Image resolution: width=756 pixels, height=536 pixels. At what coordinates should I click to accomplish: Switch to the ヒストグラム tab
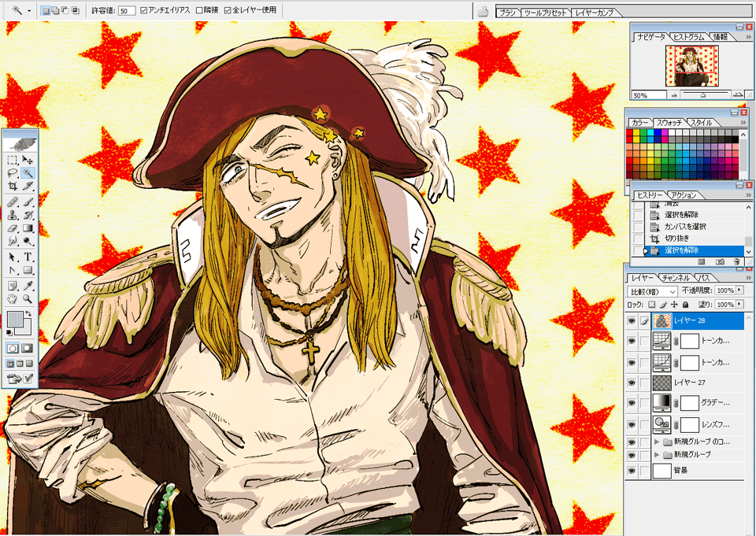point(688,37)
